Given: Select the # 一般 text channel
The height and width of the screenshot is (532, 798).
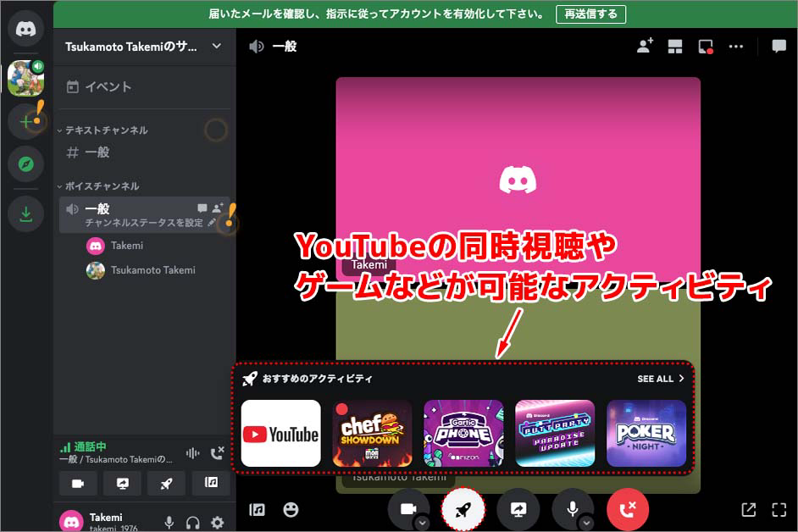Looking at the screenshot, I should click(x=97, y=152).
